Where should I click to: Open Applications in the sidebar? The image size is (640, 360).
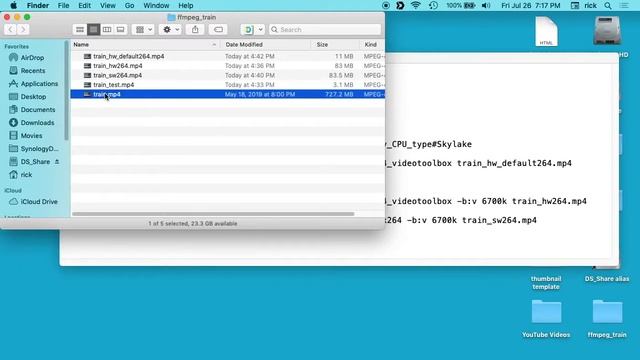[33, 84]
